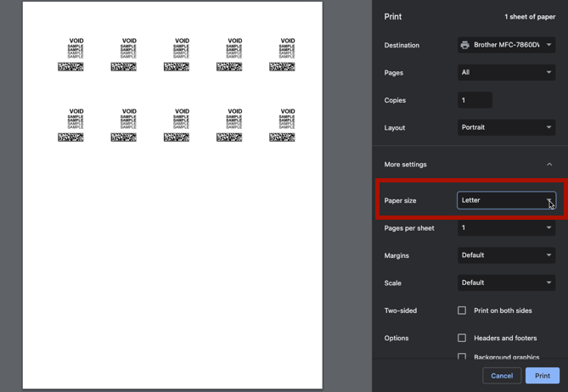Enable Print on both sides checkbox
This screenshot has height=392, width=568.
point(462,311)
